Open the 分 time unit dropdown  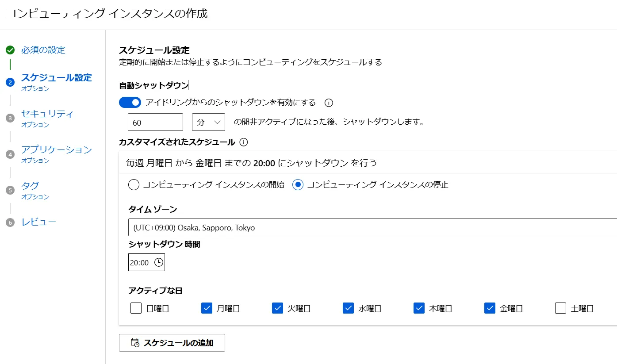[x=208, y=122]
